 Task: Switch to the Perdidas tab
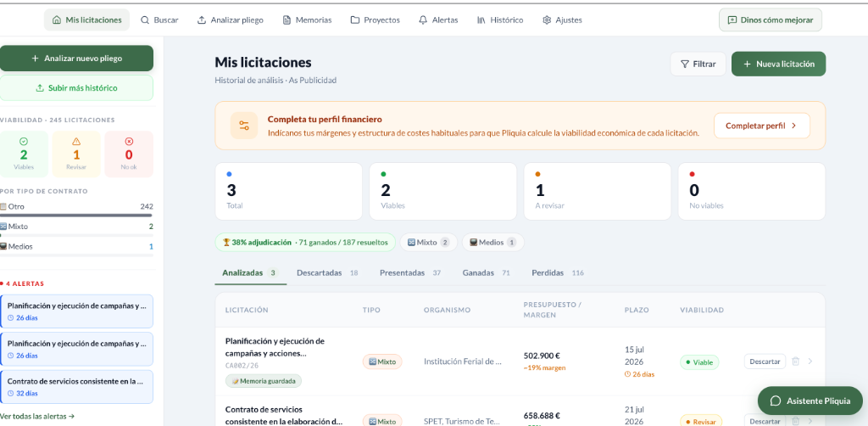tap(558, 272)
